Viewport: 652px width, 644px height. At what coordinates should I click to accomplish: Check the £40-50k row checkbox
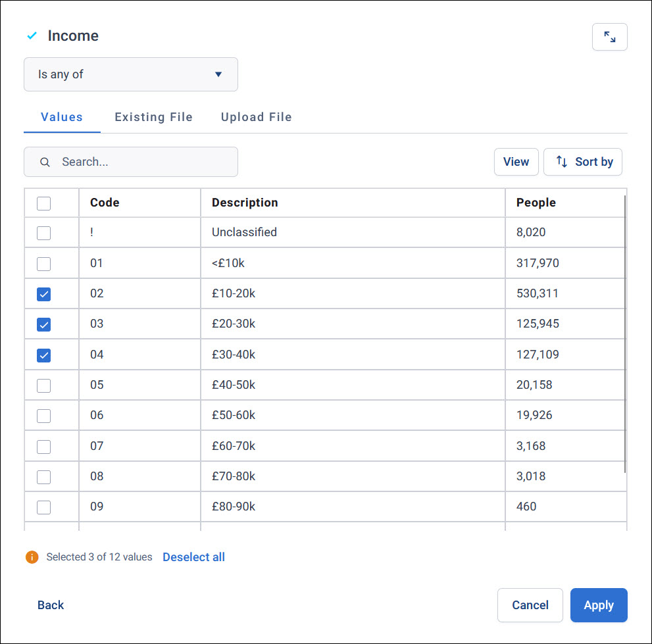click(43, 385)
